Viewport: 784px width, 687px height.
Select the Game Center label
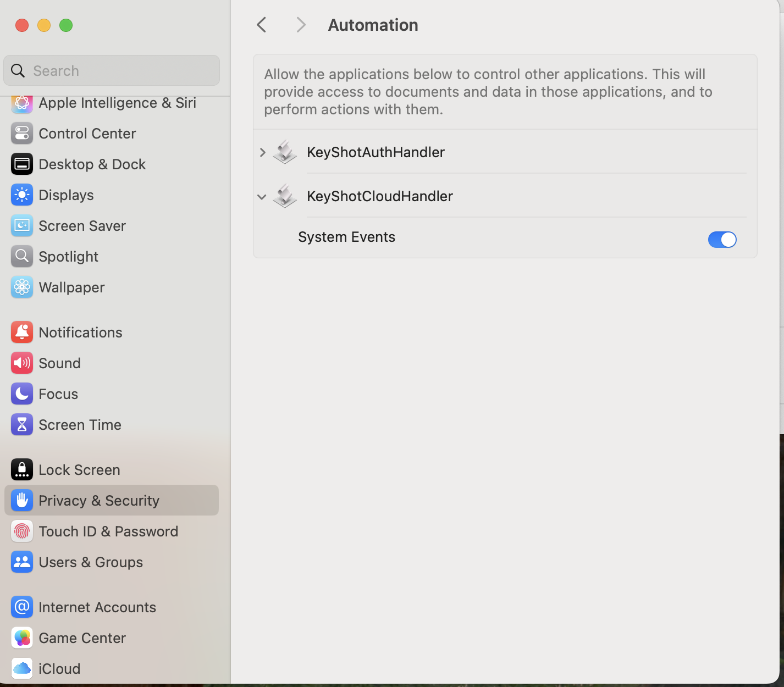[82, 638]
